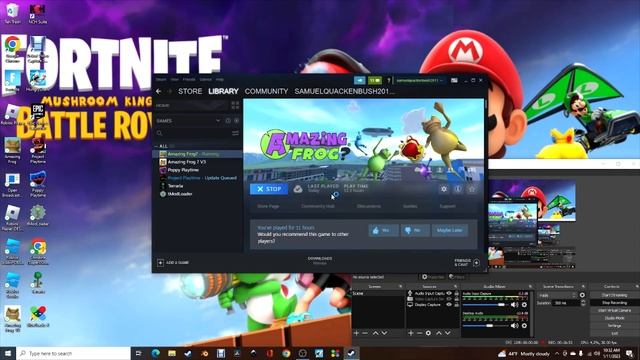This screenshot has width=640, height=360.
Task: Mute Desktop Audio in mixer
Action: 515,325
